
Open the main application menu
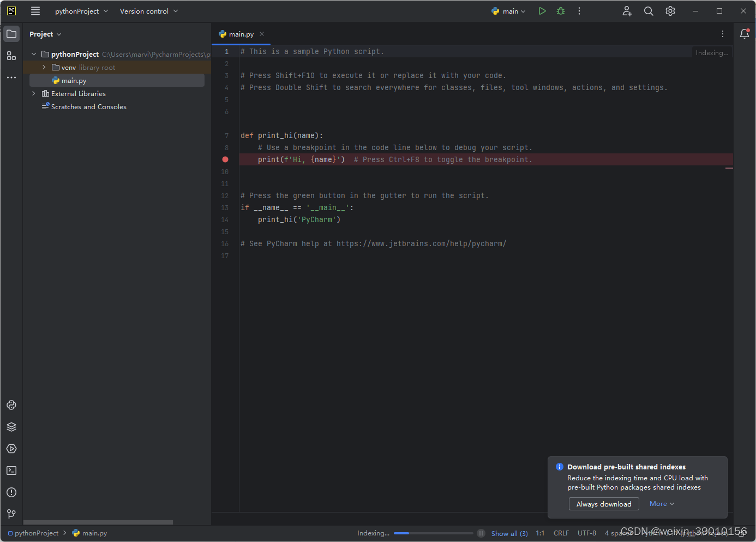(35, 10)
